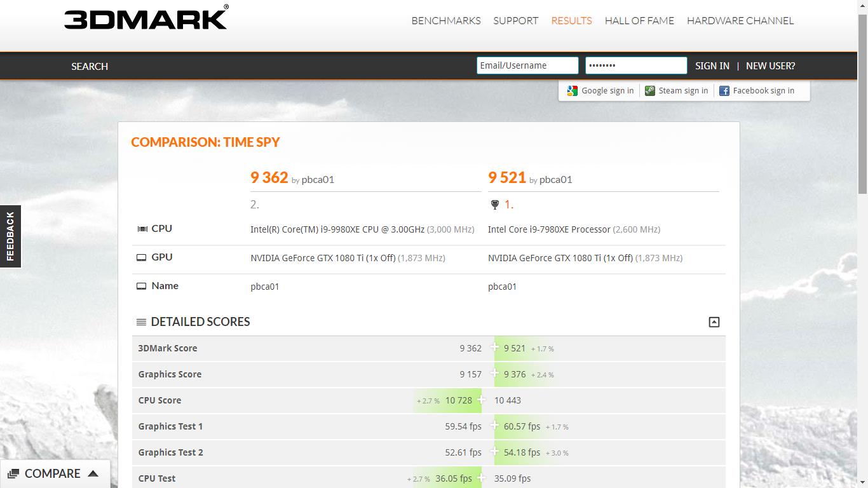The image size is (868, 488).
Task: Click the Facebook sign in link
Action: 764,91
